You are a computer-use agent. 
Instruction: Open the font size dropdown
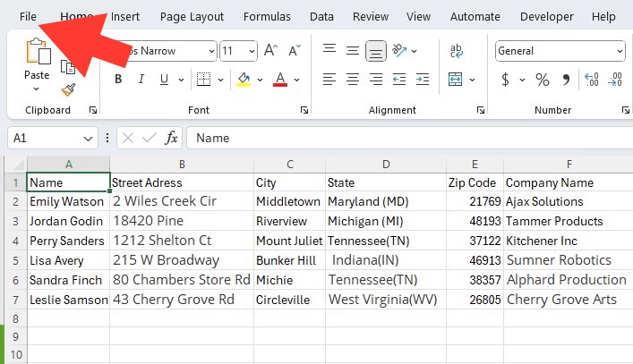click(x=252, y=51)
